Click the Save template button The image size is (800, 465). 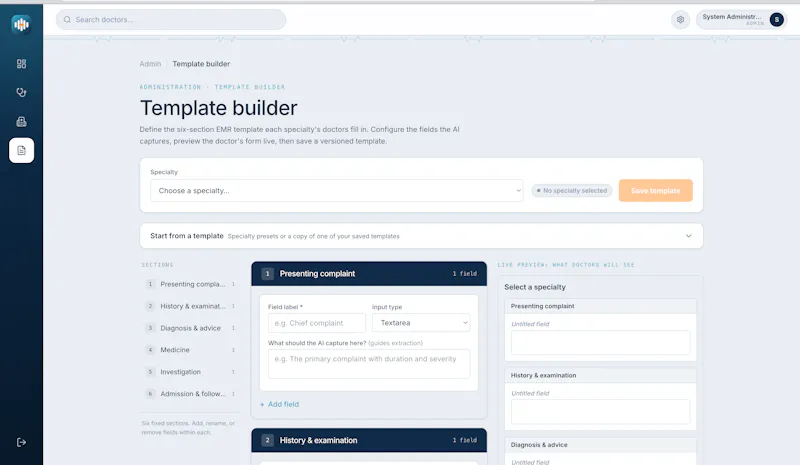(x=656, y=190)
